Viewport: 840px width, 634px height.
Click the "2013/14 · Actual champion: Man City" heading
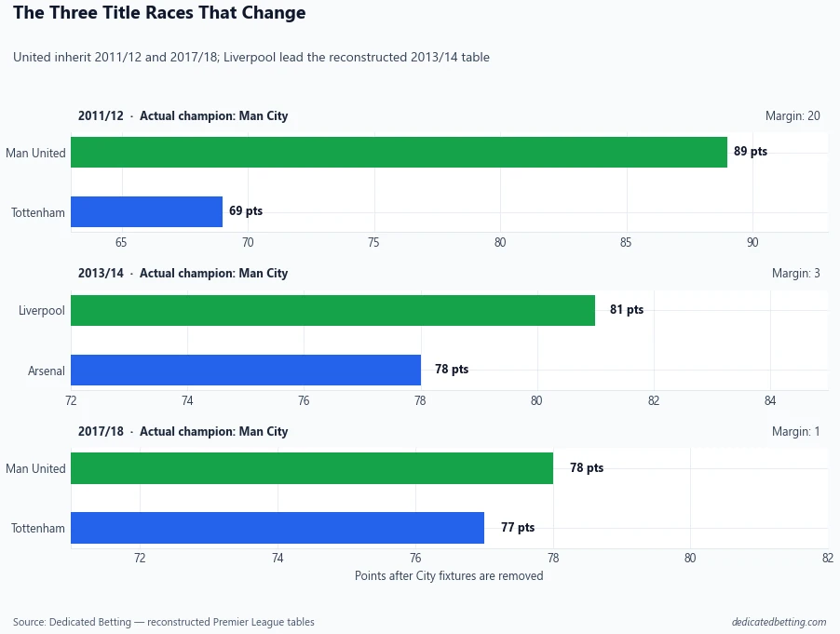(183, 273)
